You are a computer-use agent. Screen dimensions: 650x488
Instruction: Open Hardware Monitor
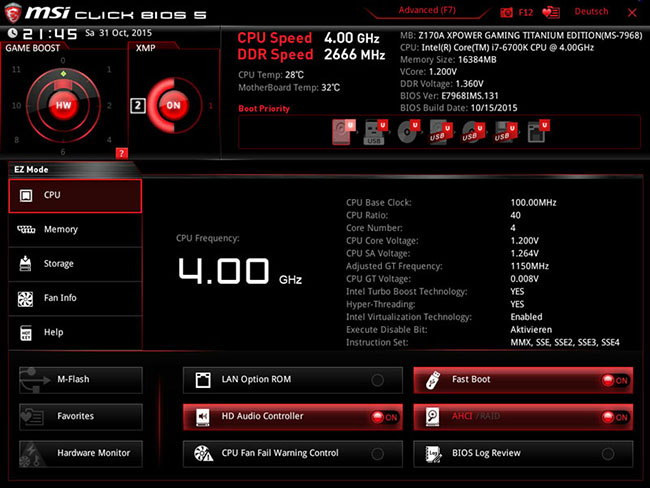click(x=81, y=454)
